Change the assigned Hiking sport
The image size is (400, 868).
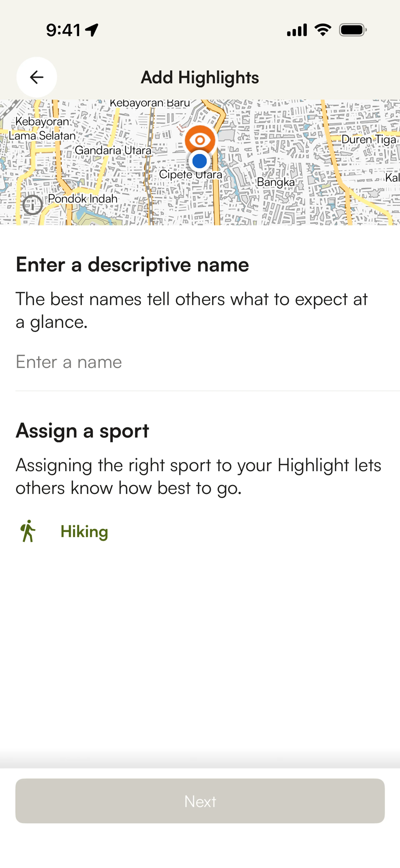[x=84, y=532]
